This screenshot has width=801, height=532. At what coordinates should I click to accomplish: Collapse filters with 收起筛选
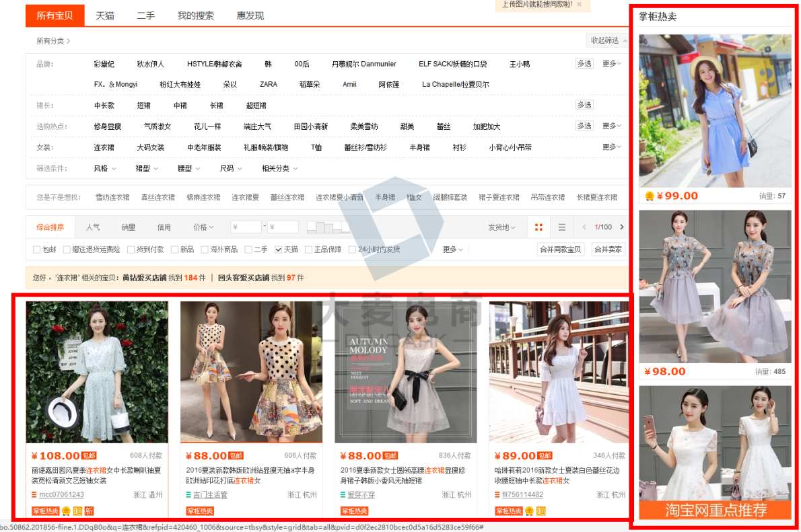(x=608, y=40)
